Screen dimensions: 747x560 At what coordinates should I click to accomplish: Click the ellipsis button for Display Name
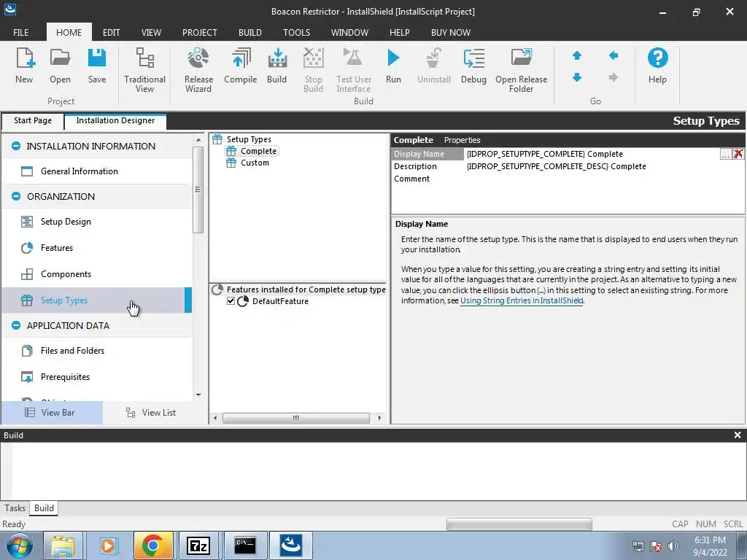click(726, 154)
